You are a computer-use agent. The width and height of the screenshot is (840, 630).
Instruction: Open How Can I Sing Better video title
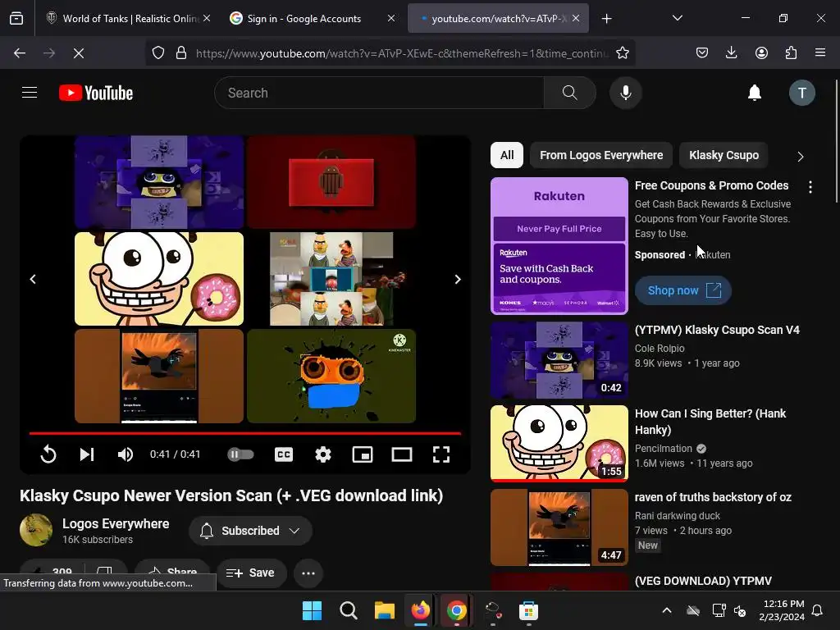point(710,422)
